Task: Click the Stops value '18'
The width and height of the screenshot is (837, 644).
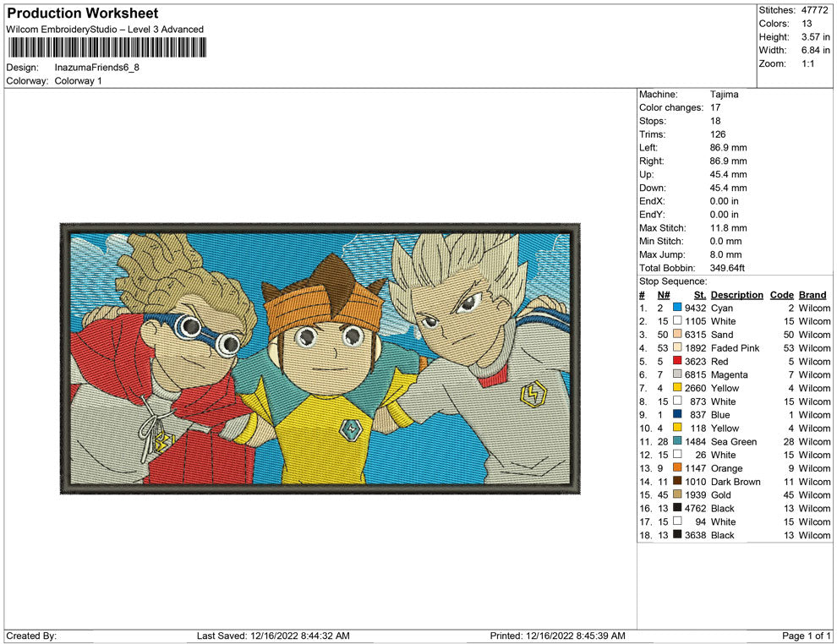Action: click(x=715, y=121)
